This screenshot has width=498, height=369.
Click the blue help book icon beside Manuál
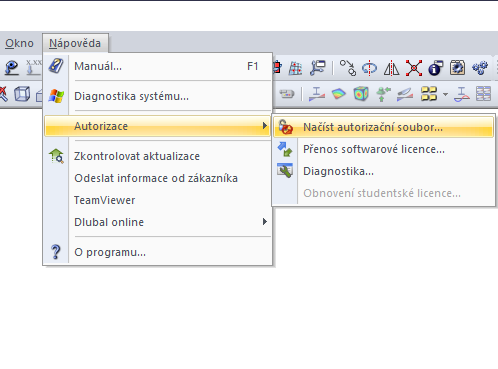[x=56, y=66]
